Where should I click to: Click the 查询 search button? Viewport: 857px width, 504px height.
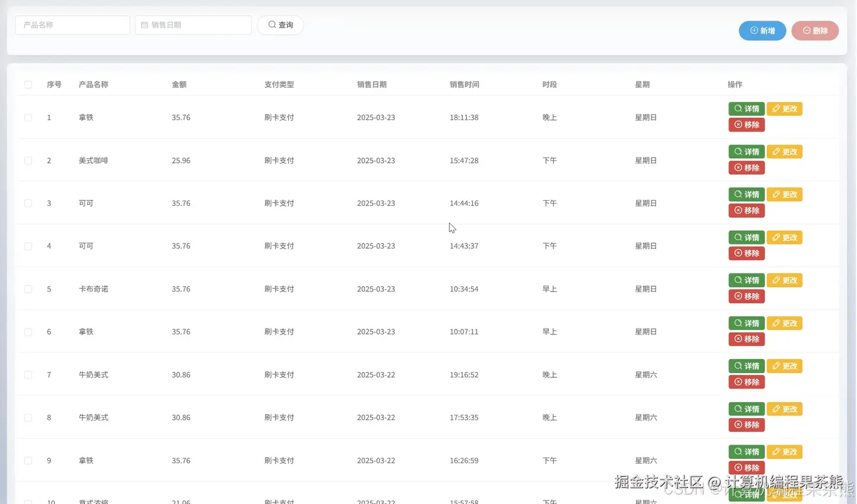280,25
